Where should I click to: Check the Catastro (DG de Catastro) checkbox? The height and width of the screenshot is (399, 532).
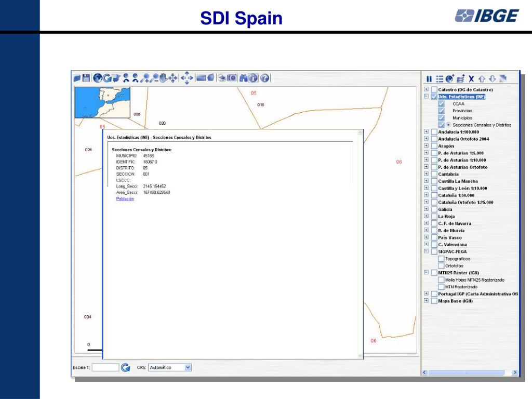(x=434, y=89)
